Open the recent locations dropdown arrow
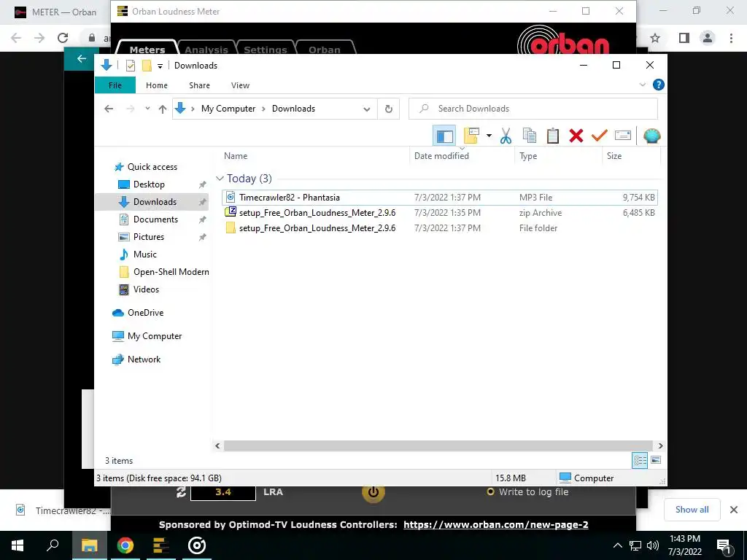Viewport: 747px width, 560px height. pos(147,109)
